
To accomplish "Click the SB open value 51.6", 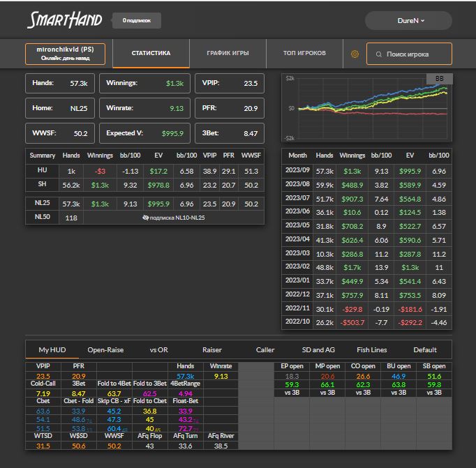I will [434, 377].
